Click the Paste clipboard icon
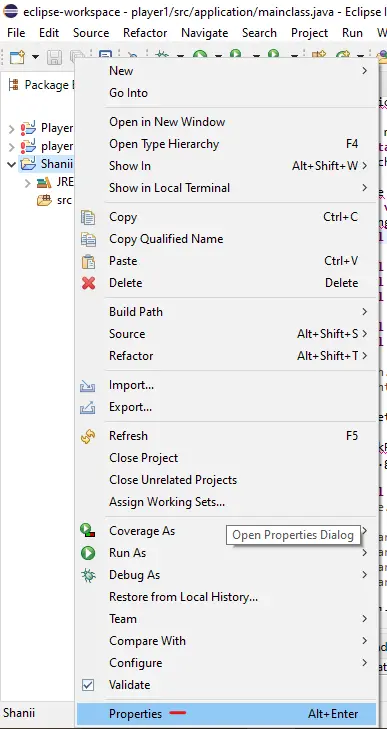387x729 pixels. [x=88, y=261]
